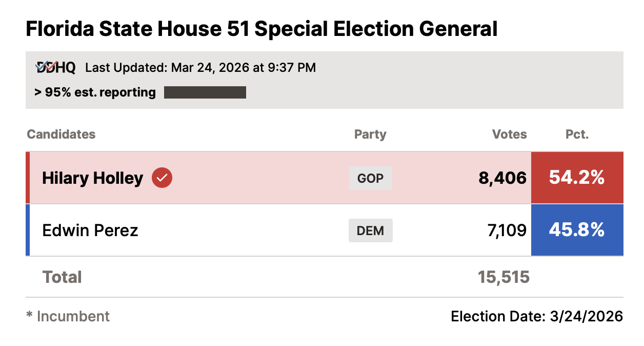The width and height of the screenshot is (644, 346).
Task: Click the GOP party badge
Action: pyautogui.click(x=370, y=178)
